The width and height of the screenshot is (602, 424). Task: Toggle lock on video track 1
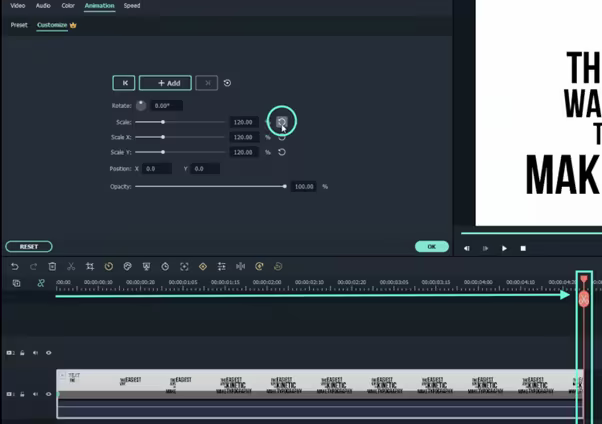coord(22,394)
